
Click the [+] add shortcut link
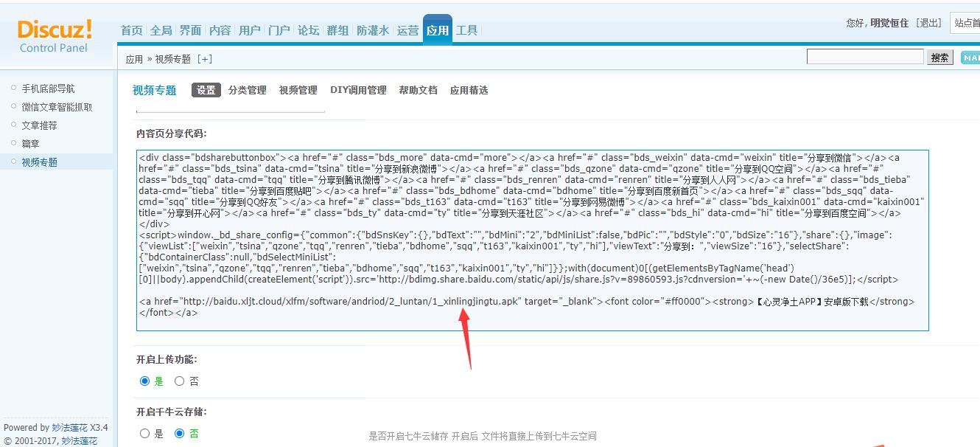point(204,59)
